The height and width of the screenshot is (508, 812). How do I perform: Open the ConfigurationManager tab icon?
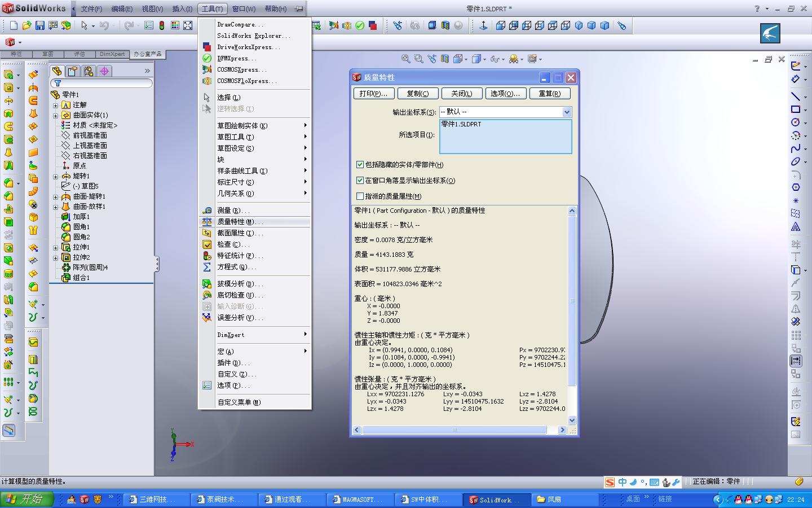(89, 71)
